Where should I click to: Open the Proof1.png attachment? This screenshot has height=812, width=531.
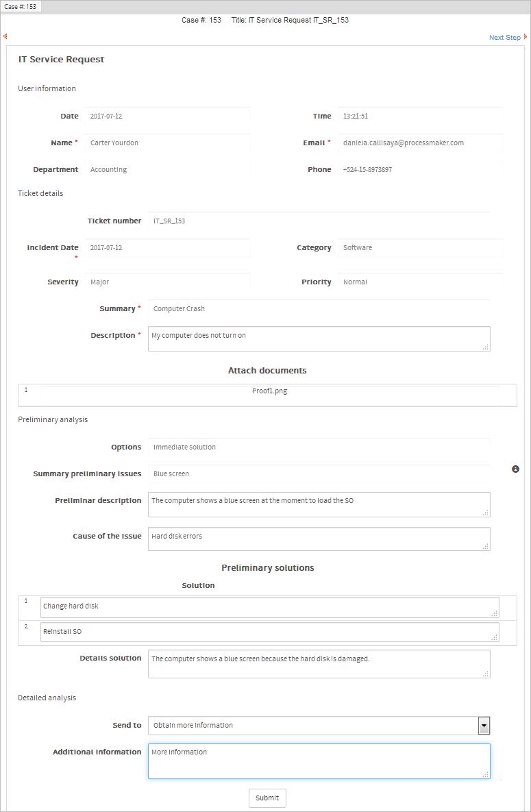[267, 391]
